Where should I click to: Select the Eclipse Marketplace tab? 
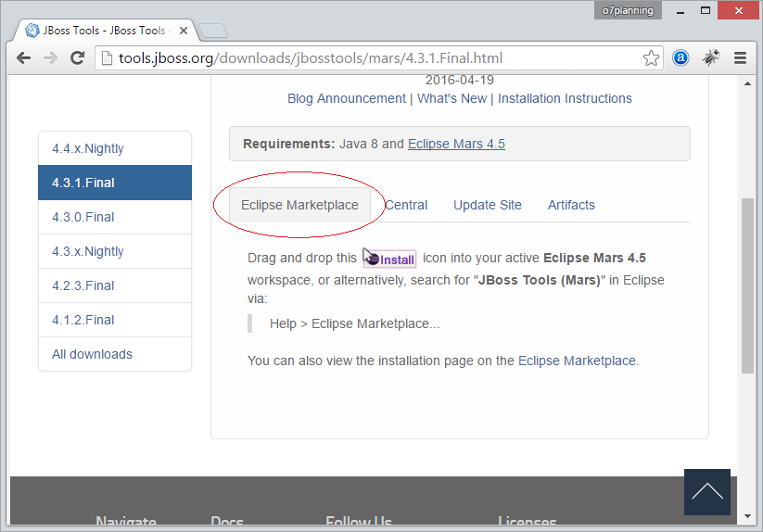click(299, 205)
